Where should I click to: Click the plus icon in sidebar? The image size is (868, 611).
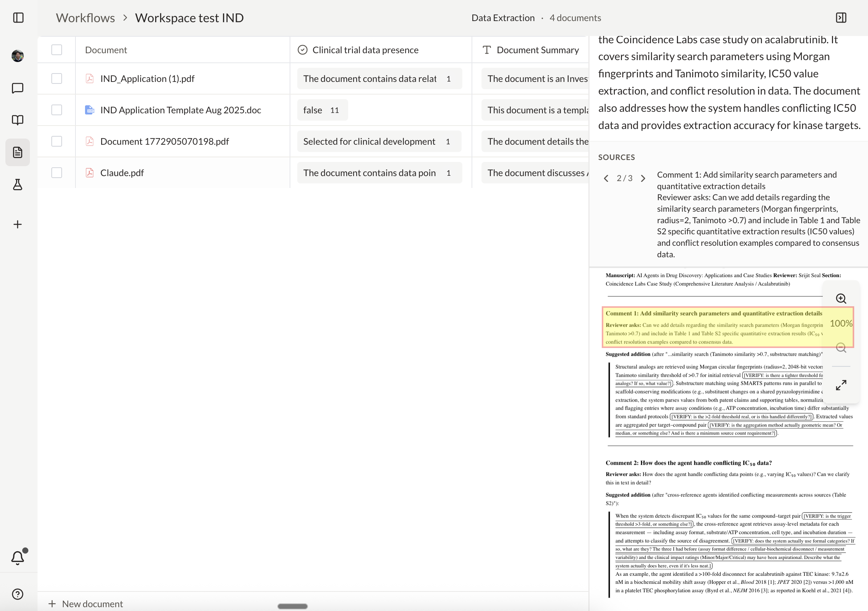[18, 224]
